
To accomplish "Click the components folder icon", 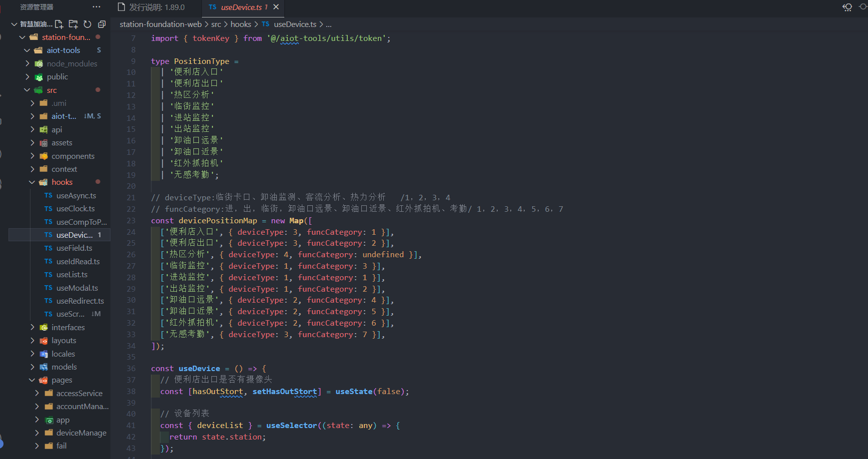I will (43, 156).
